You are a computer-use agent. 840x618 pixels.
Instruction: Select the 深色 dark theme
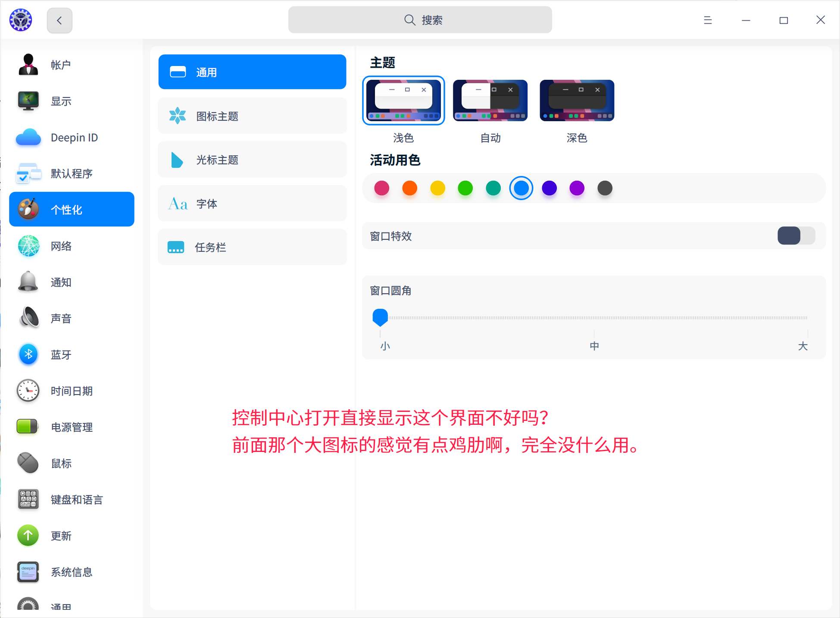[x=577, y=100]
